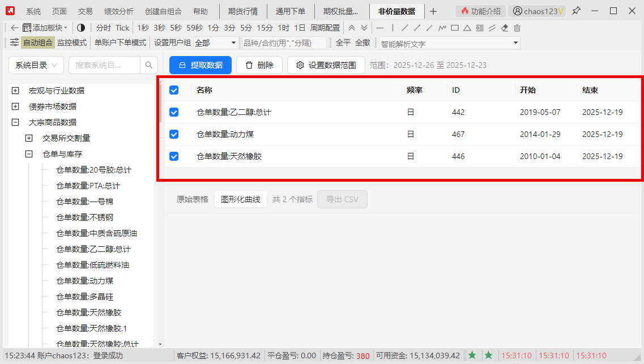The image size is (644, 364).
Task: Click the trash icon in drawing toolbar
Action: (517, 28)
